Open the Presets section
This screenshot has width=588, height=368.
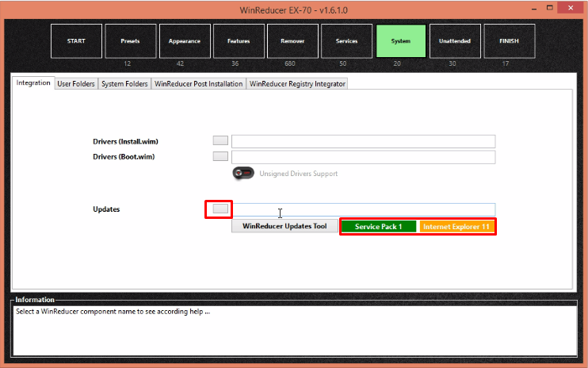tap(131, 41)
